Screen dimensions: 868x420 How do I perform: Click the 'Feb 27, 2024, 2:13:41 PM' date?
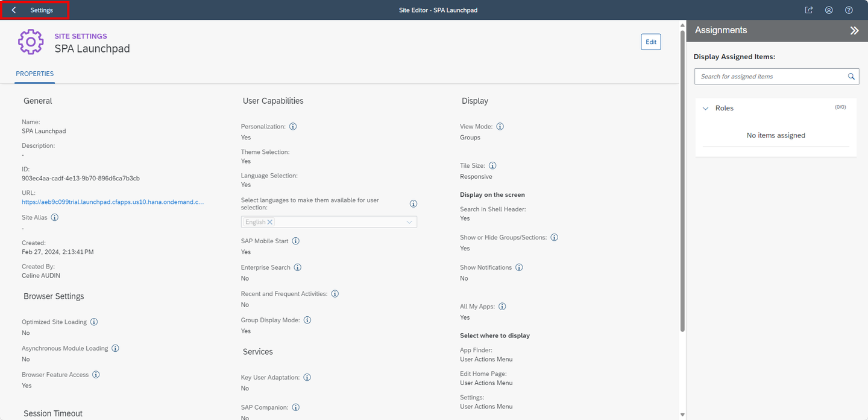click(58, 252)
